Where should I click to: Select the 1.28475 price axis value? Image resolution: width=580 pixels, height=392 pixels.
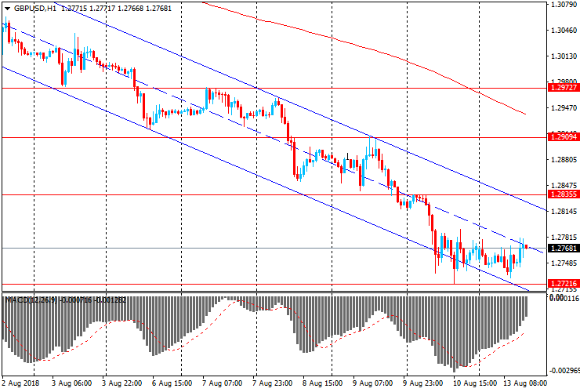[564, 185]
